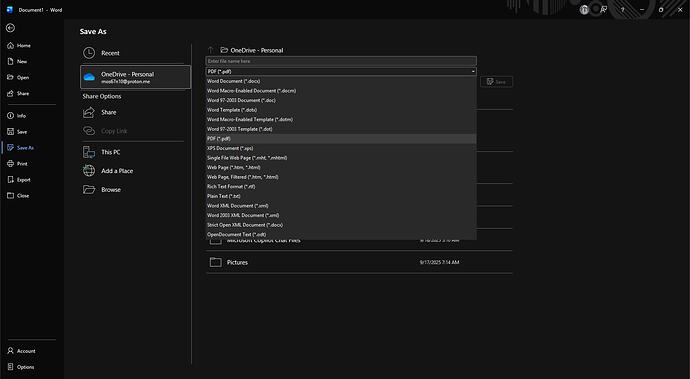
Task: Choose Word XML Document (*.xml)
Action: click(341, 206)
